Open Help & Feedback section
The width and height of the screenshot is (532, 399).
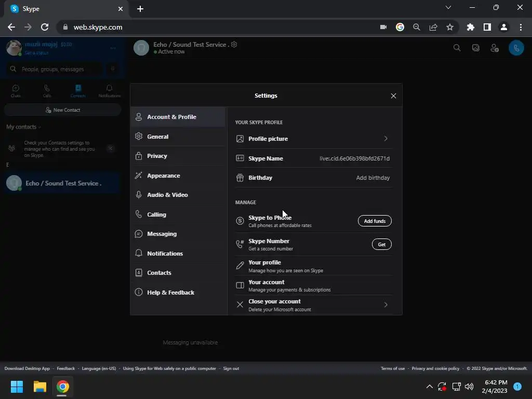pos(178,292)
